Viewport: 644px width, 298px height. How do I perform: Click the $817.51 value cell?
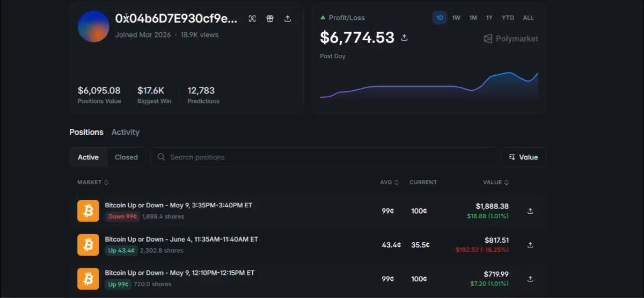coord(496,240)
